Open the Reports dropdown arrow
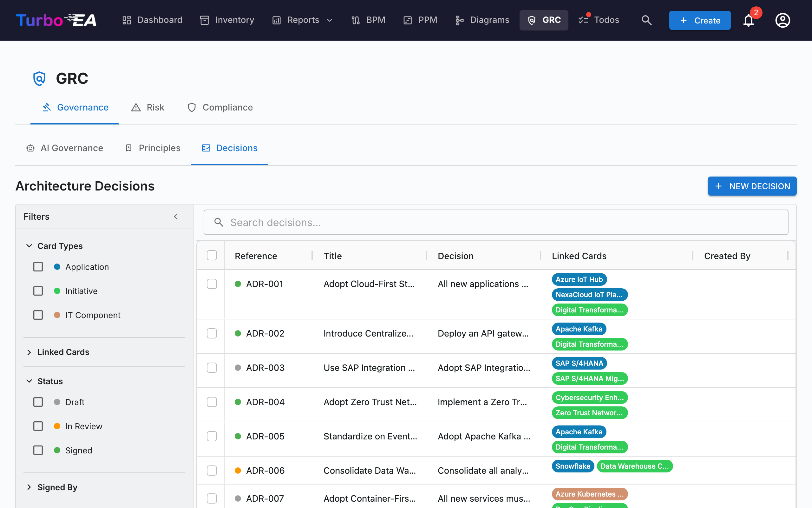 (x=330, y=21)
